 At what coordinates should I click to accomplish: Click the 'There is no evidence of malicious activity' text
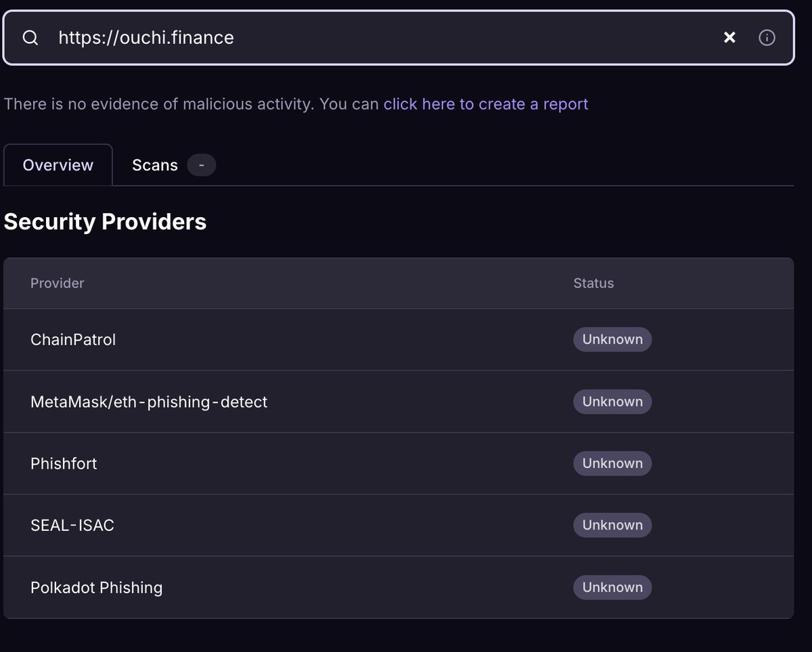[x=160, y=104]
